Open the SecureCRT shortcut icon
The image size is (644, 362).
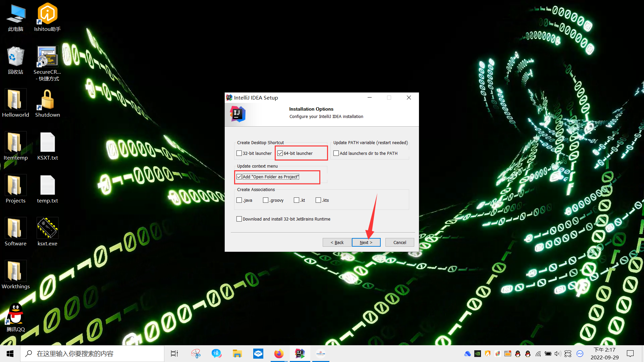click(47, 57)
